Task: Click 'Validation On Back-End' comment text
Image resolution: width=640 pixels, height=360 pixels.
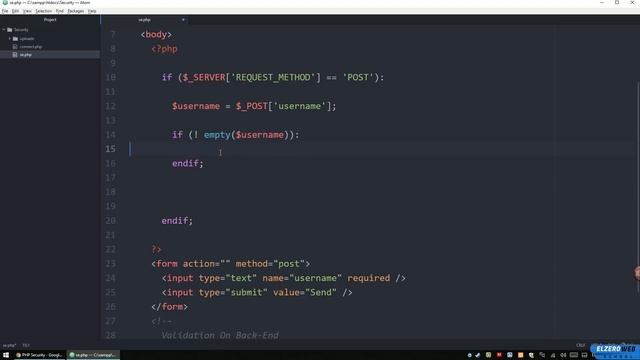Action: pyautogui.click(x=220, y=335)
